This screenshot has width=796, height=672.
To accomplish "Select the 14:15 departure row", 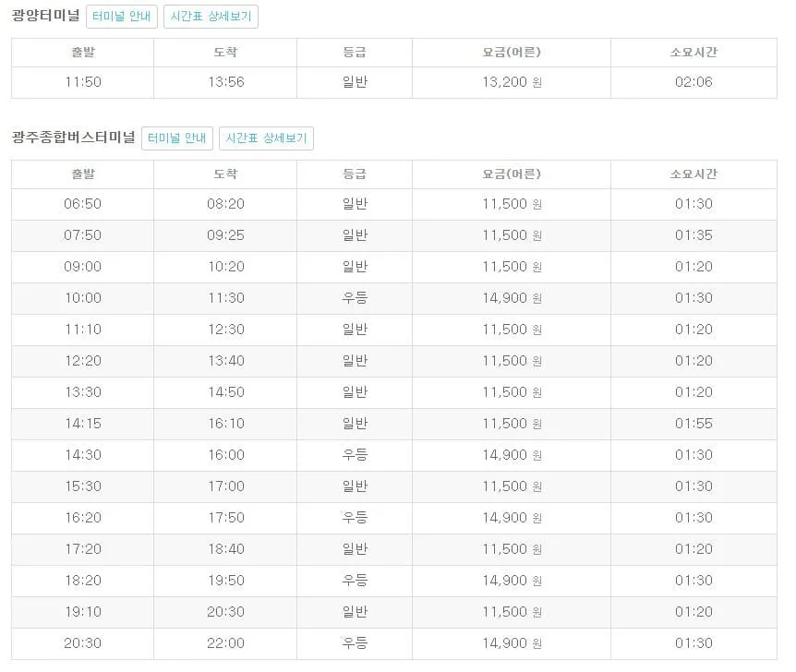I will pyautogui.click(x=82, y=424).
